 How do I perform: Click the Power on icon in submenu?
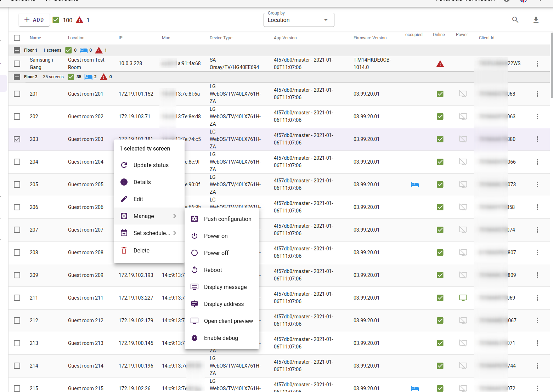coord(194,236)
